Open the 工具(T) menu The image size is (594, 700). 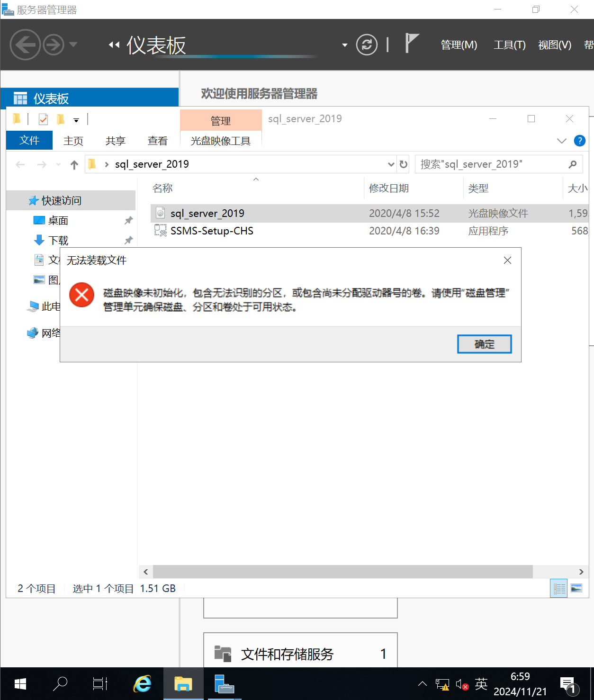tap(510, 45)
